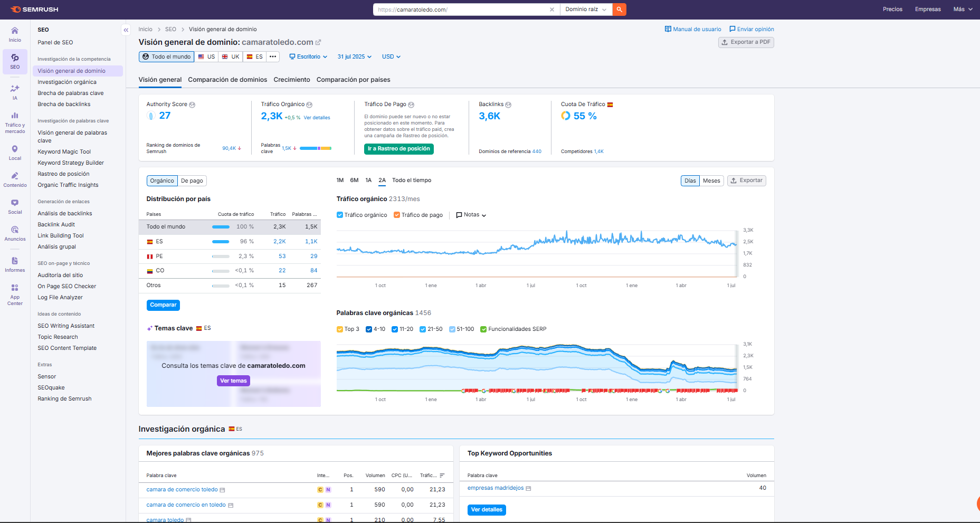Click the orange search magnifier button
Image resolution: width=980 pixels, height=523 pixels.
620,9
